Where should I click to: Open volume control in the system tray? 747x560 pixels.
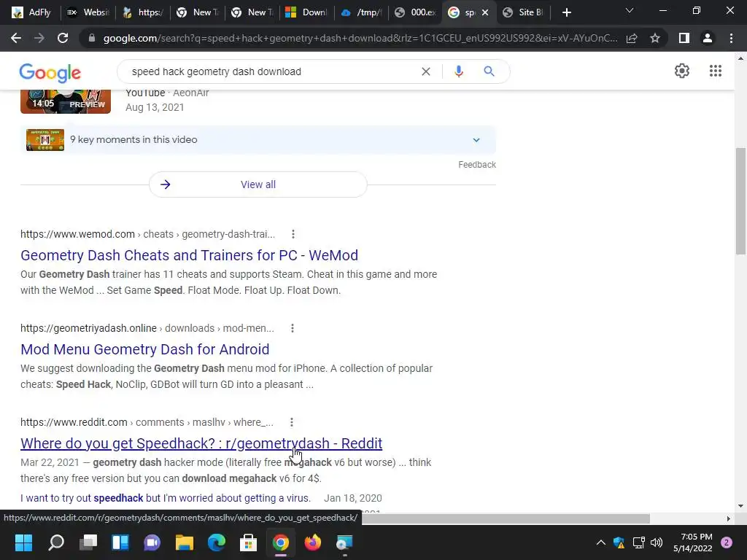pos(657,542)
